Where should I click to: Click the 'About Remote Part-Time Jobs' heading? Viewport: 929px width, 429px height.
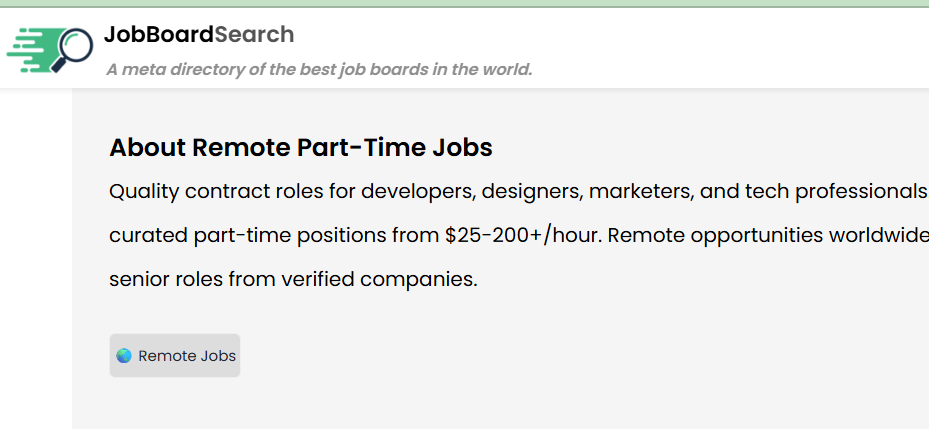coord(300,148)
